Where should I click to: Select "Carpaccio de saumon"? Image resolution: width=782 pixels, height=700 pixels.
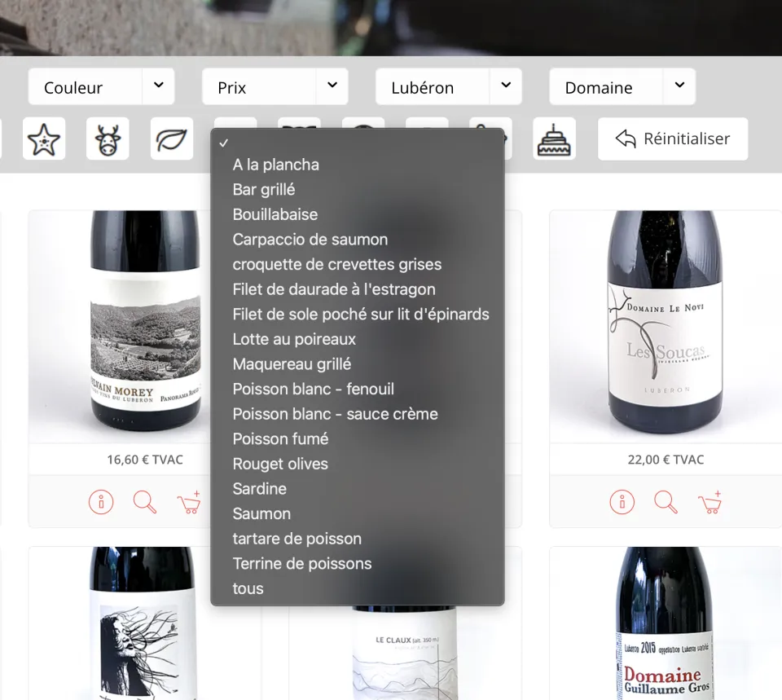(x=358, y=240)
